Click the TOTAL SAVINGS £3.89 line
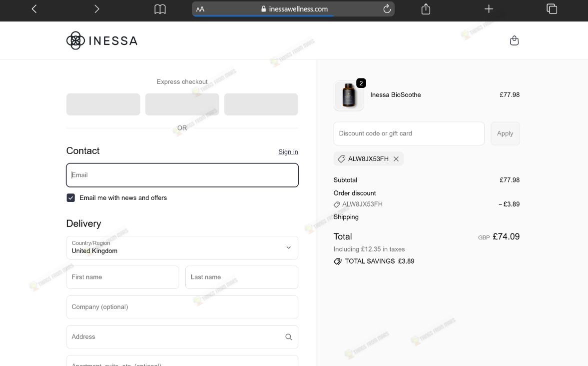 (x=374, y=261)
